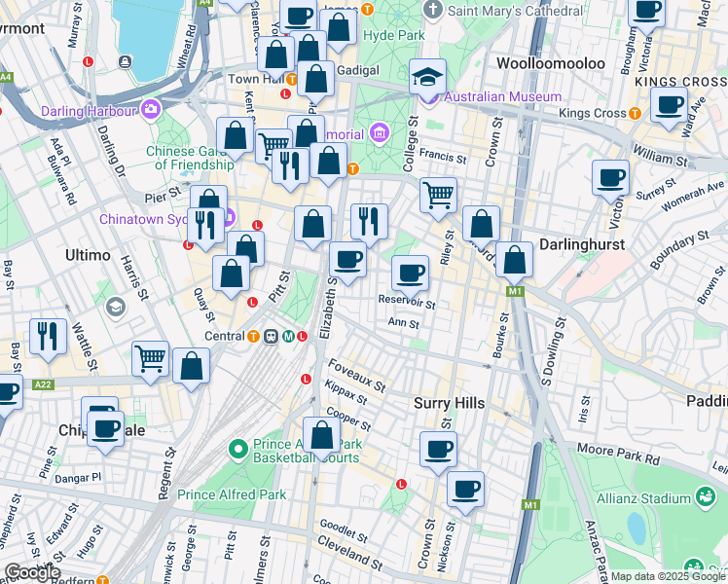Select shopping bag marker over Prince Alfred Park courts
728x584 pixels.
click(321, 435)
